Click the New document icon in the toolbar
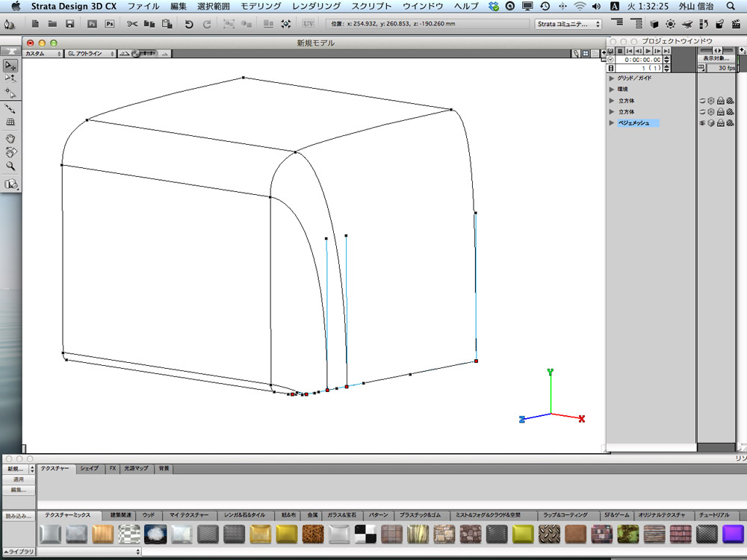747x560 pixels. coord(35,23)
